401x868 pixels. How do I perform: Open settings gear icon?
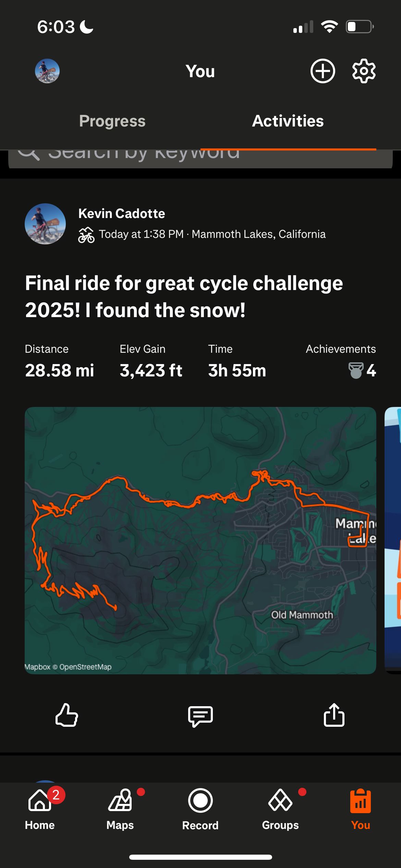[364, 71]
